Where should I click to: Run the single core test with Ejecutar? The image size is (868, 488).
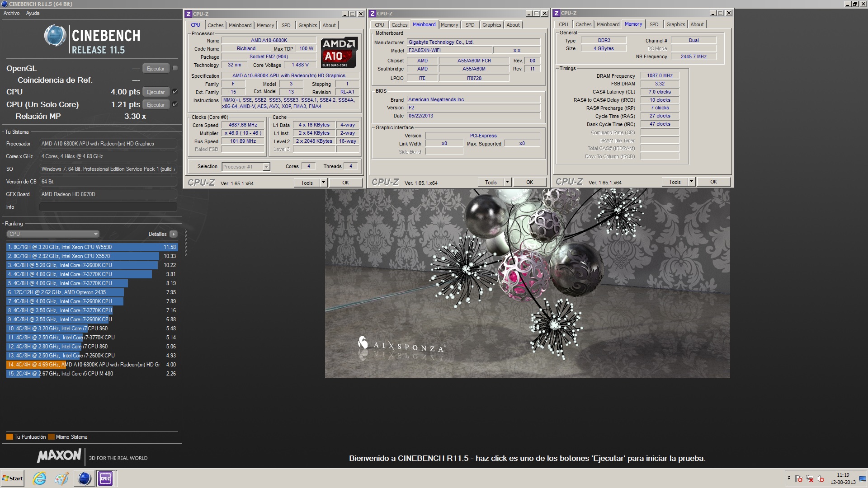[156, 105]
